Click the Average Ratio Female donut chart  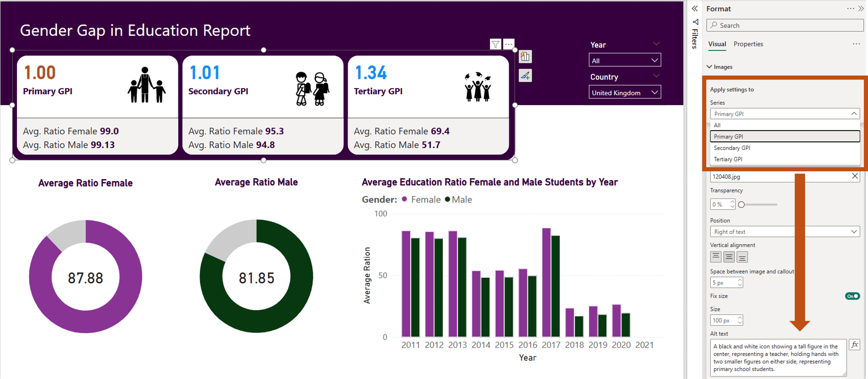point(85,277)
